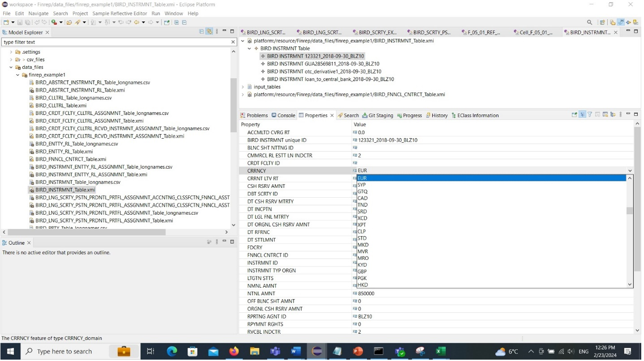The width and height of the screenshot is (644, 361).
Task: Select SYP from the open currency dropdown
Action: [x=362, y=185]
